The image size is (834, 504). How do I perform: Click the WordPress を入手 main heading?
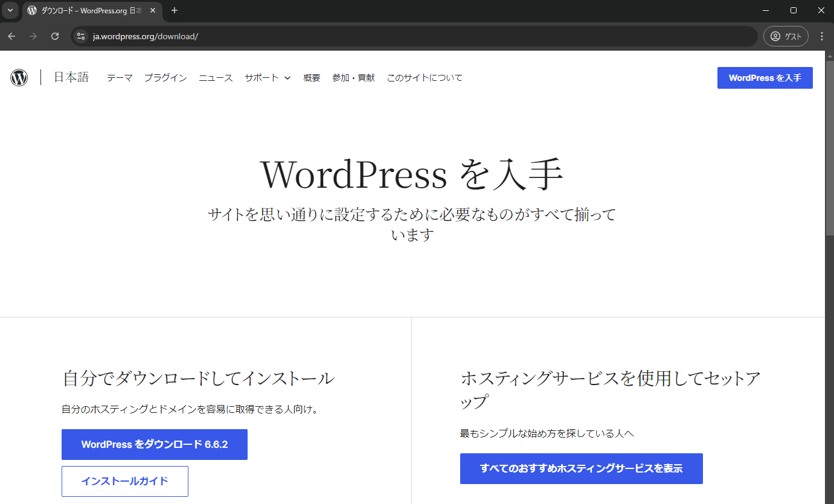tap(412, 174)
